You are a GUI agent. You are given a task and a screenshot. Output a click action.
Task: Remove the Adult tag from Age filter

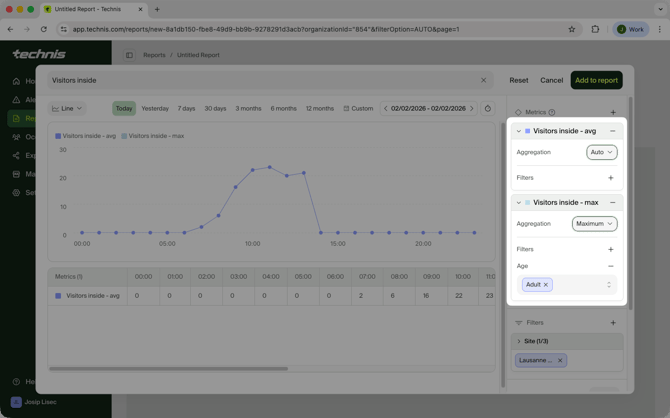coord(546,285)
